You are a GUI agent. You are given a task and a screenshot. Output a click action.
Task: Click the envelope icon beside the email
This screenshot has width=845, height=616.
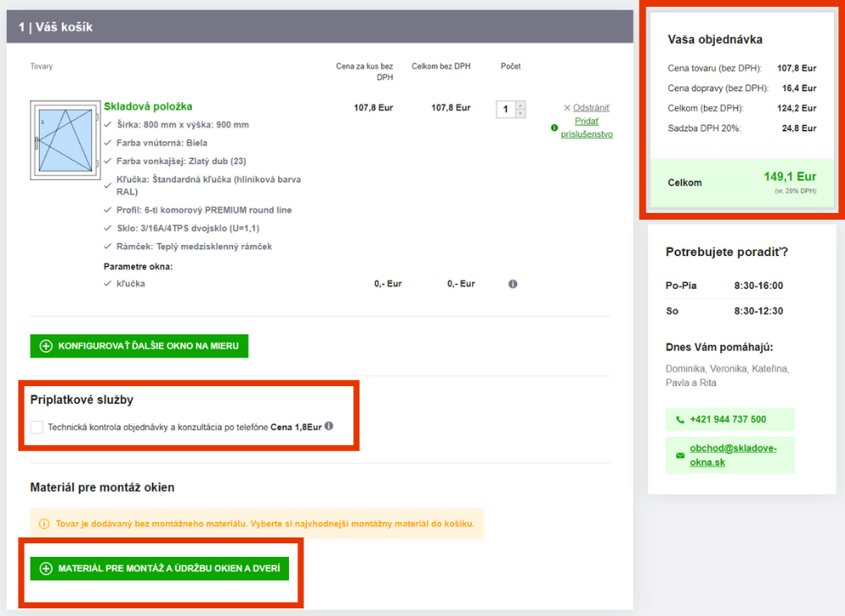click(680, 455)
